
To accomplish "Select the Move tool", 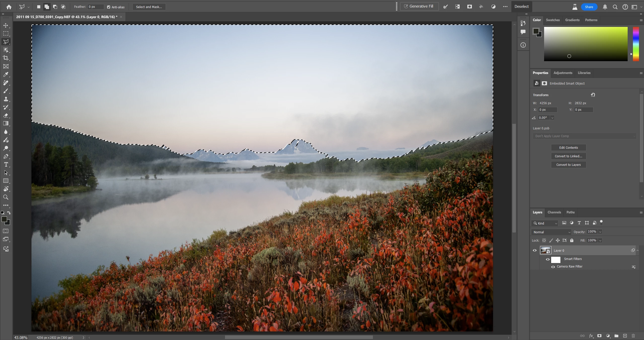I will (x=6, y=25).
